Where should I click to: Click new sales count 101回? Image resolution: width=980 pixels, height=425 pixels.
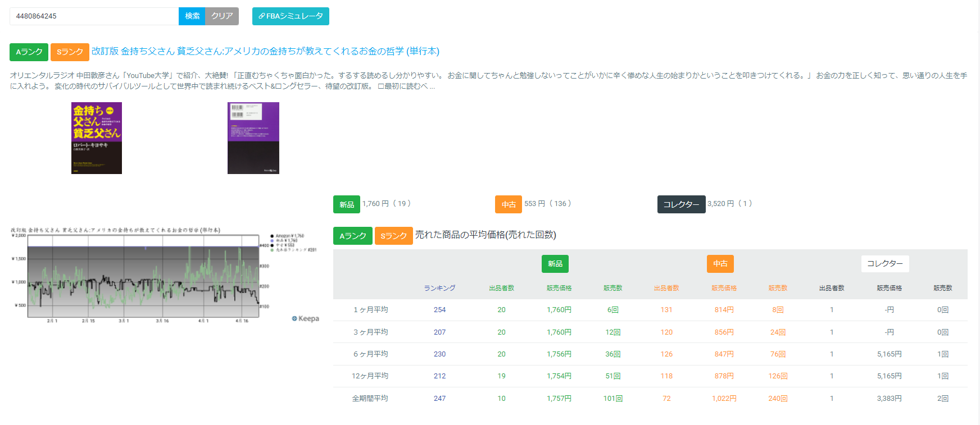(x=612, y=399)
